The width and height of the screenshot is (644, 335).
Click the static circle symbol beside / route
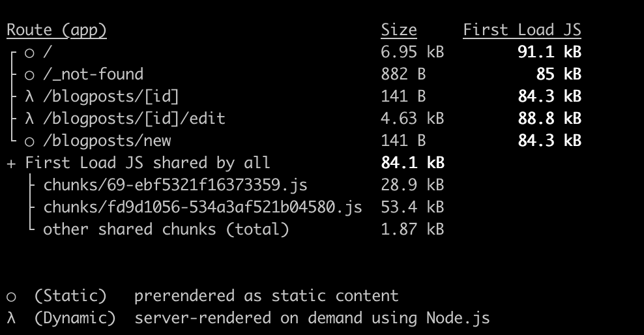tap(29, 53)
